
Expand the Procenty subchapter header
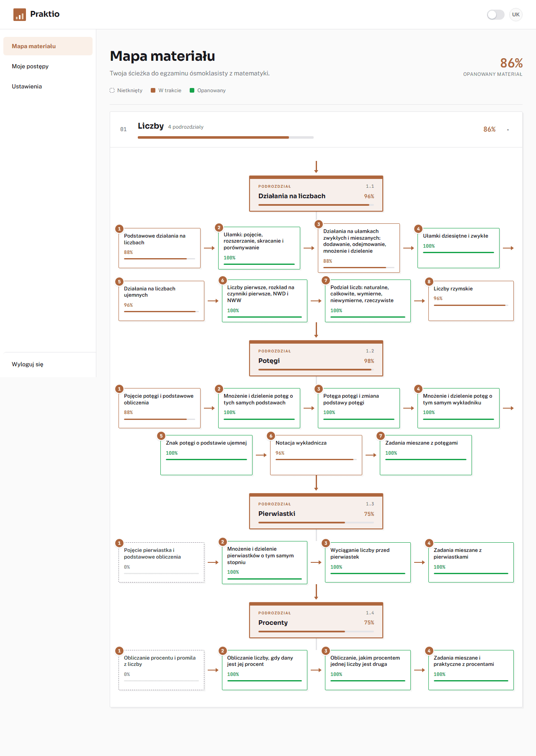pos(316,620)
